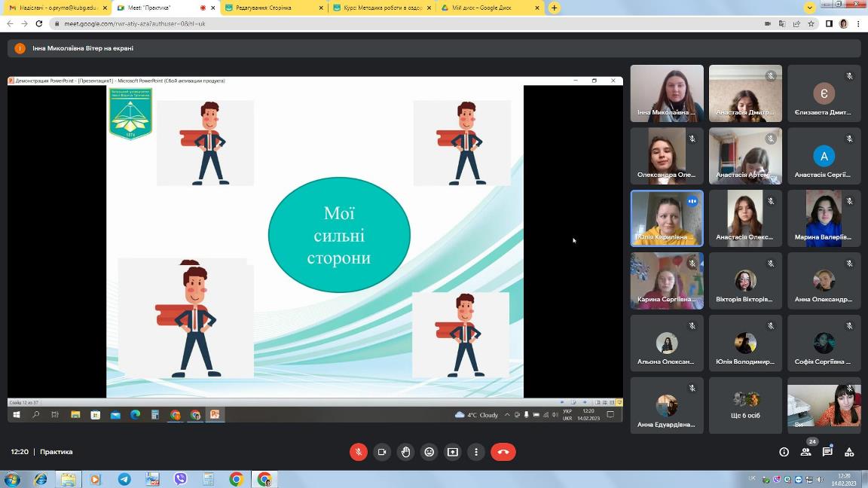Unmute the microphone in Meet controls

359,452
